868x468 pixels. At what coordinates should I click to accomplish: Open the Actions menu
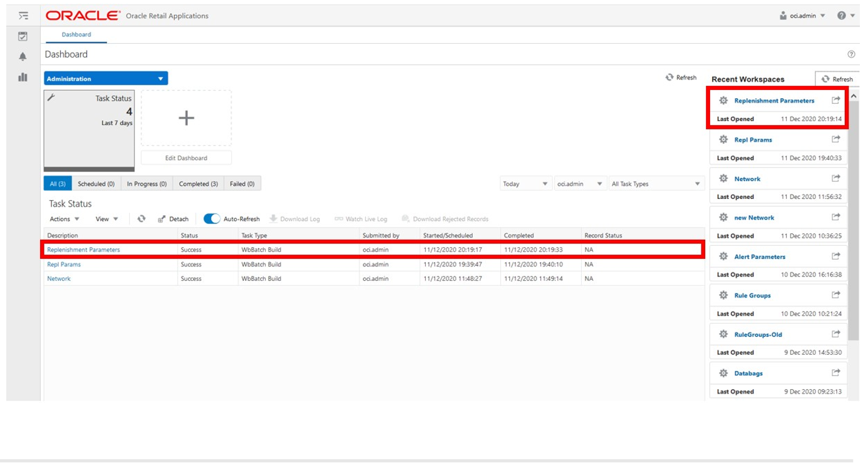point(65,219)
